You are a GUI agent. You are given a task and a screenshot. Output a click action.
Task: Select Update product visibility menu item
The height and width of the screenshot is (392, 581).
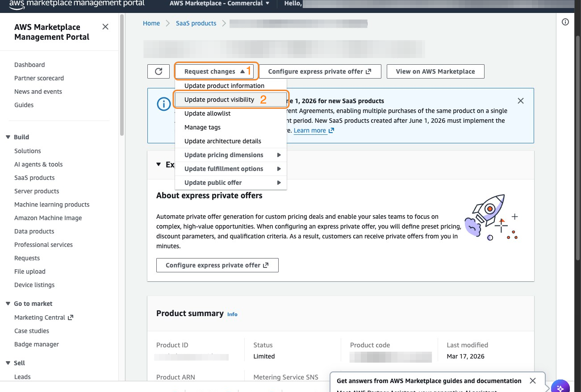pos(230,100)
